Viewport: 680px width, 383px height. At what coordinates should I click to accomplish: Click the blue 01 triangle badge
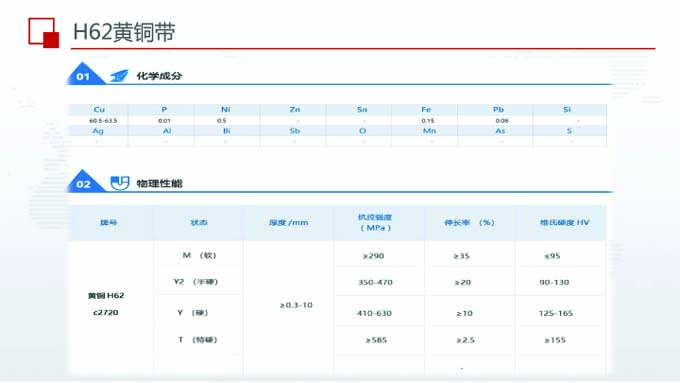pos(85,74)
